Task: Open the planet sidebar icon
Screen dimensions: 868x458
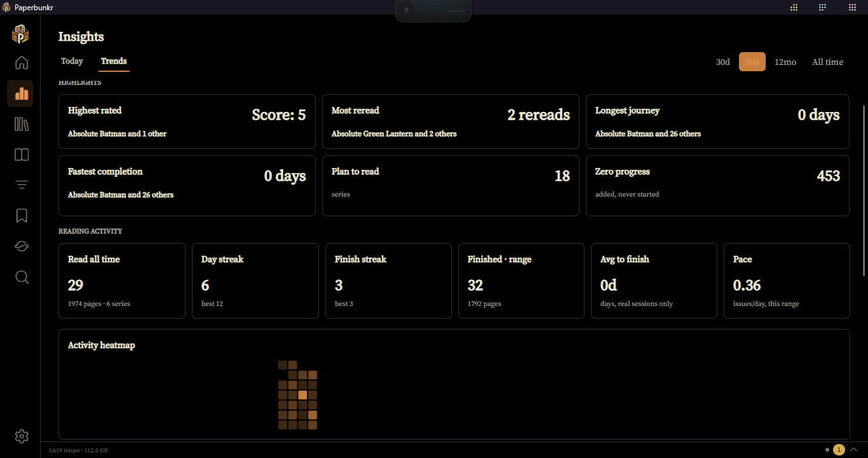Action: [22, 246]
